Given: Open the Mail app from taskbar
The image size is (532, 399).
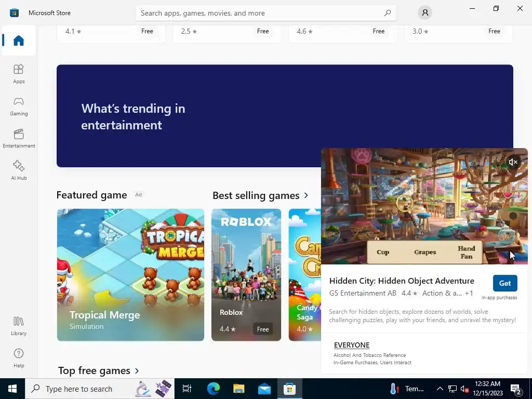Looking at the screenshot, I should point(264,389).
